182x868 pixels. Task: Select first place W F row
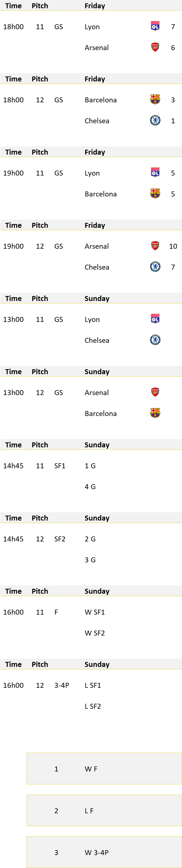104,769
